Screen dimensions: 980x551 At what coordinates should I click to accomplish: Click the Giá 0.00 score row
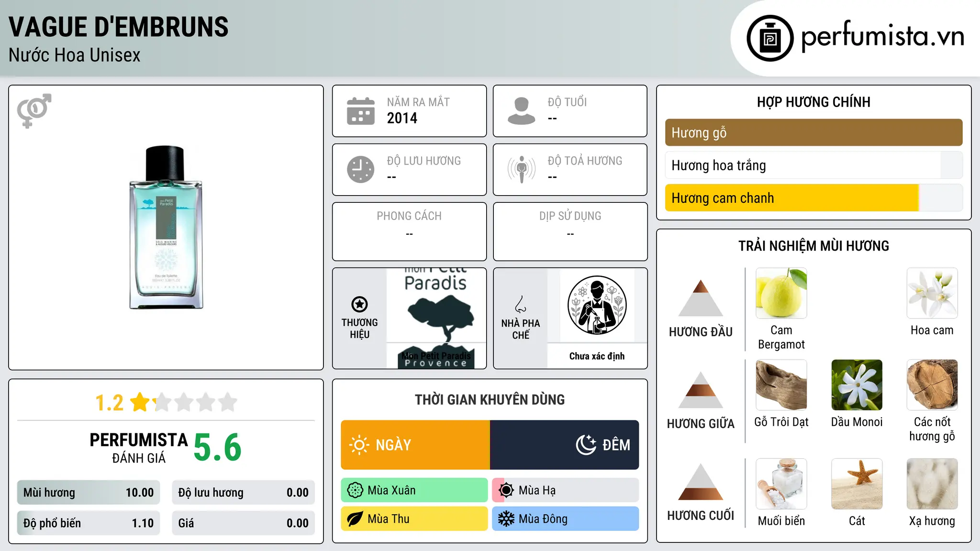[244, 523]
